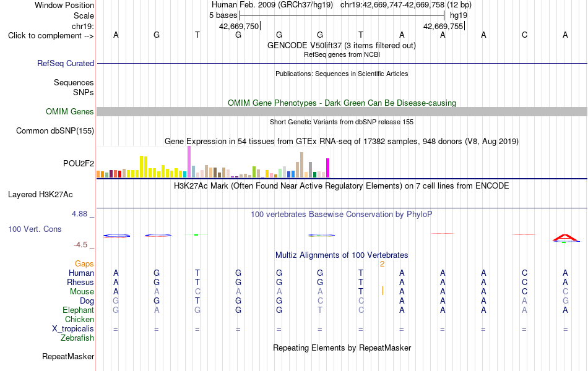Click the red PhyloP peak at last base
Viewport: 588px width, 371px height.
pos(566,237)
